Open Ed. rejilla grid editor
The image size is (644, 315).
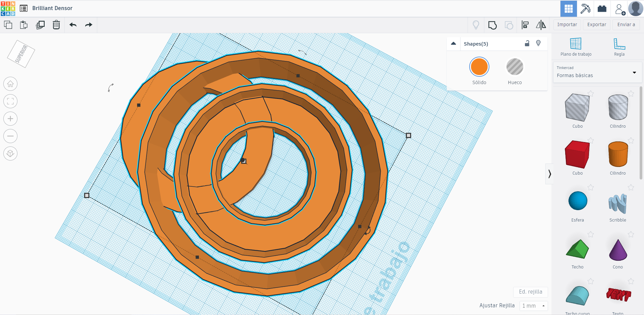coord(530,292)
